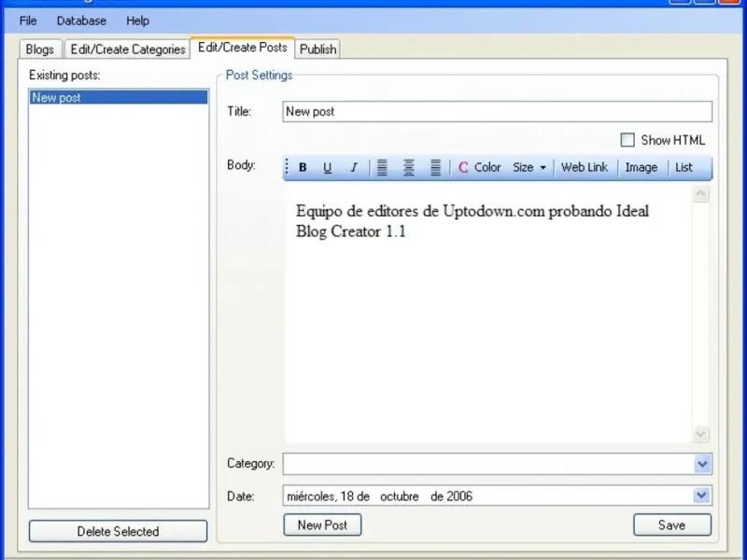Apply underline formatting with U button

coord(328,168)
